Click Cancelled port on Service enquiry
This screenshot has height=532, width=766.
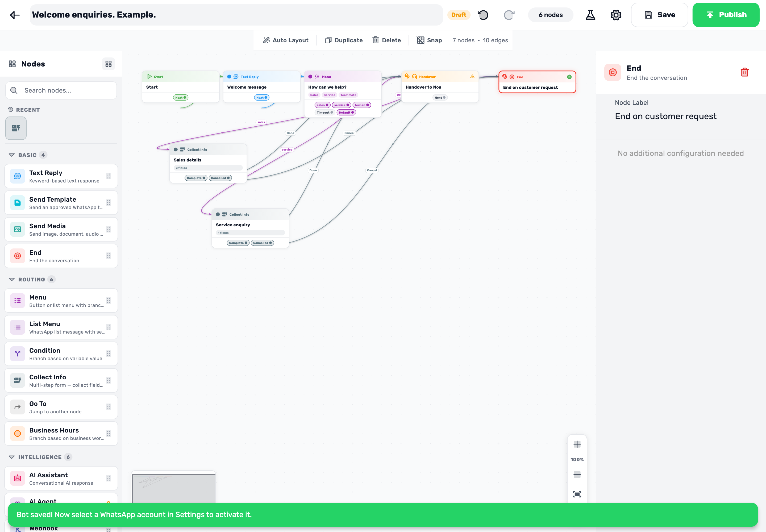(262, 243)
